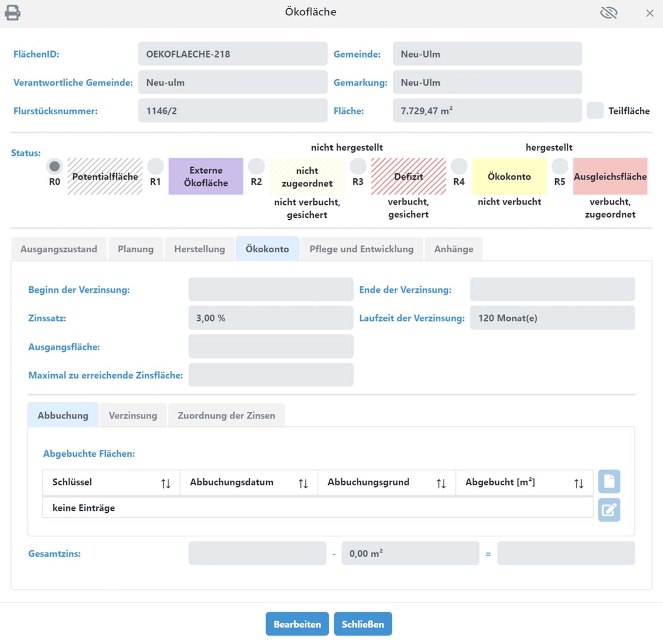Screen dimensions: 663x644
Task: Select the R4 status radio button
Action: point(459,167)
